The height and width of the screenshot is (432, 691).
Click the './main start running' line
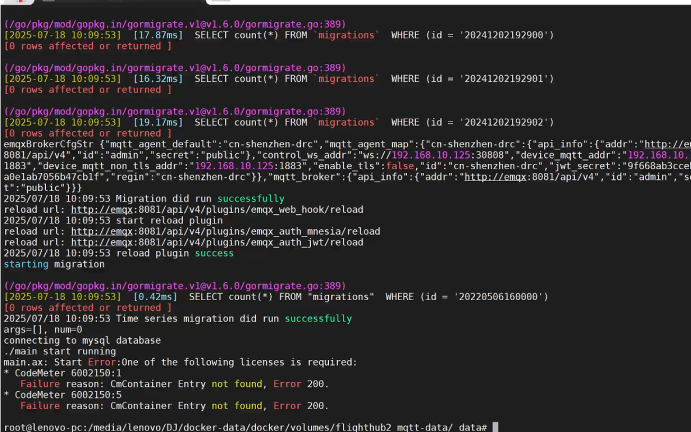click(x=60, y=351)
